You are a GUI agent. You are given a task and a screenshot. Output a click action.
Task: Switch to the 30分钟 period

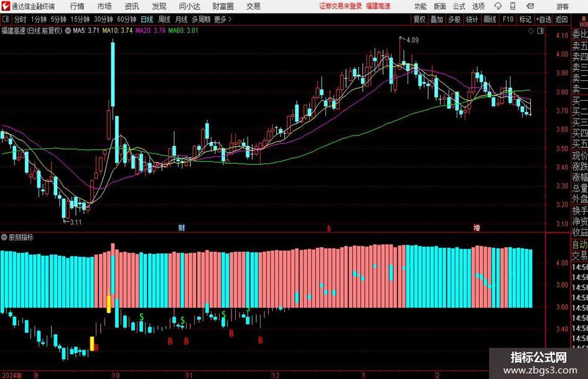[x=103, y=19]
